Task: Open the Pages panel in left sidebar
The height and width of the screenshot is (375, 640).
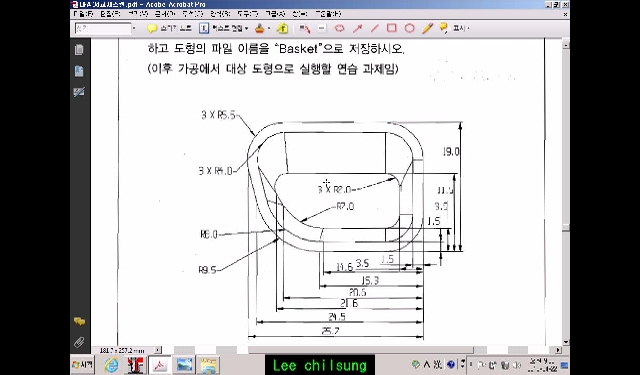Action: click(79, 50)
